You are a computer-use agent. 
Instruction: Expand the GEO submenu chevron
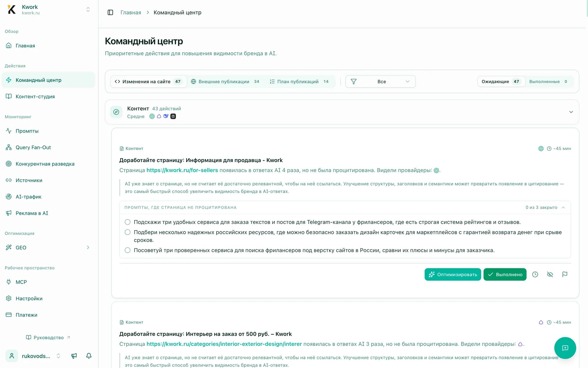88,248
